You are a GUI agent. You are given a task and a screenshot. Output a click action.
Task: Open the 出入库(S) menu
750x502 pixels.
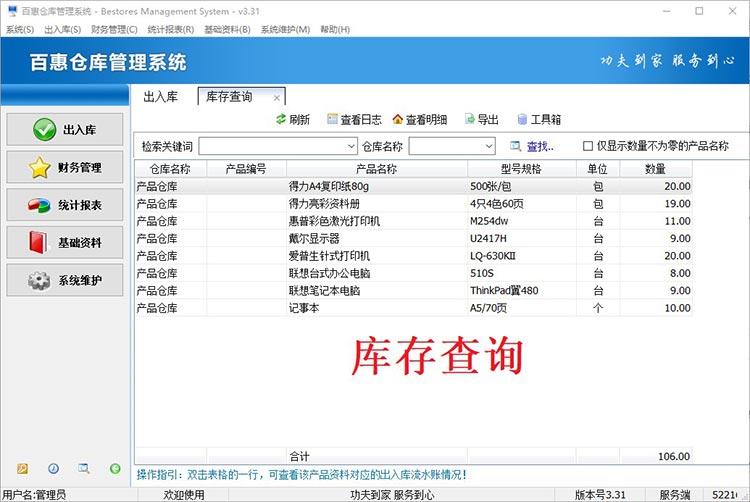[x=63, y=30]
